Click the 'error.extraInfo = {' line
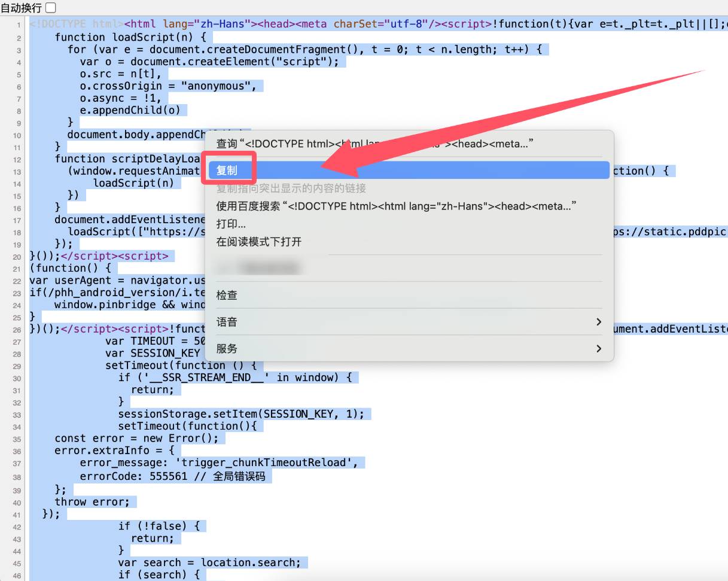 coord(115,450)
